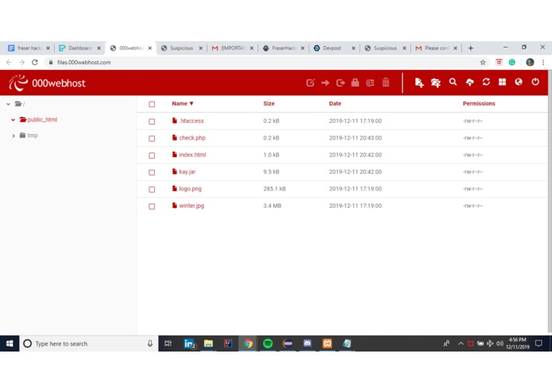The image size is (552, 392).
Task: Open File Explorer from taskbar
Action: [208, 344]
